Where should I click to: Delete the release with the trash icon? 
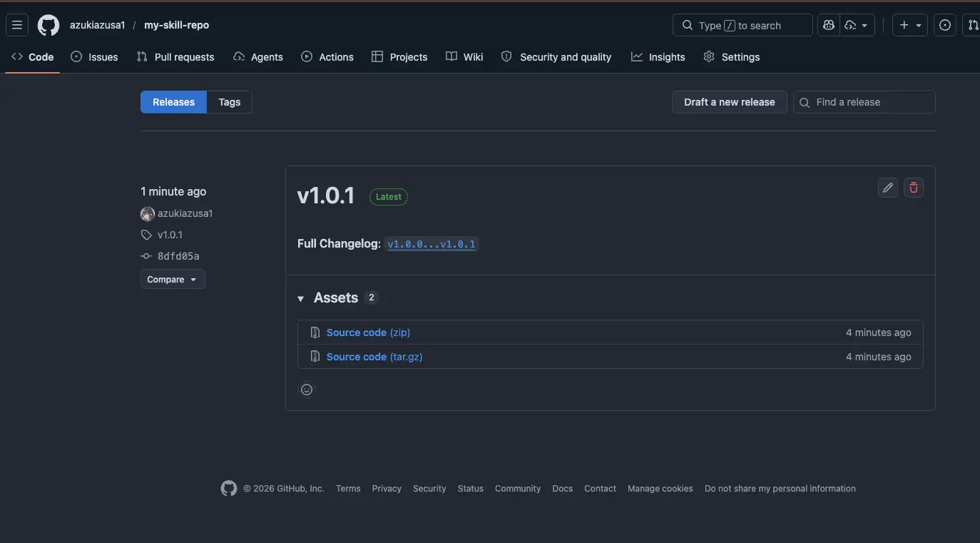[914, 188]
